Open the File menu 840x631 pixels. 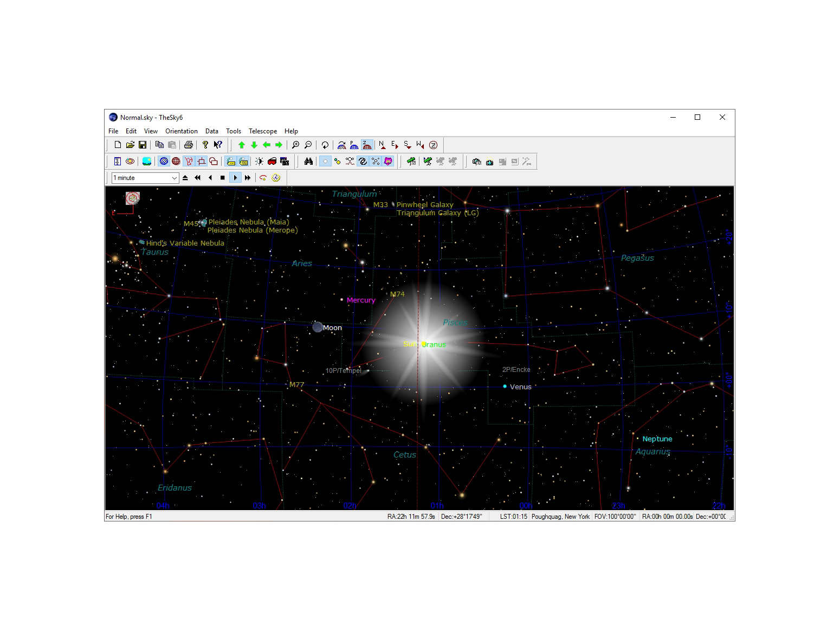point(113,131)
